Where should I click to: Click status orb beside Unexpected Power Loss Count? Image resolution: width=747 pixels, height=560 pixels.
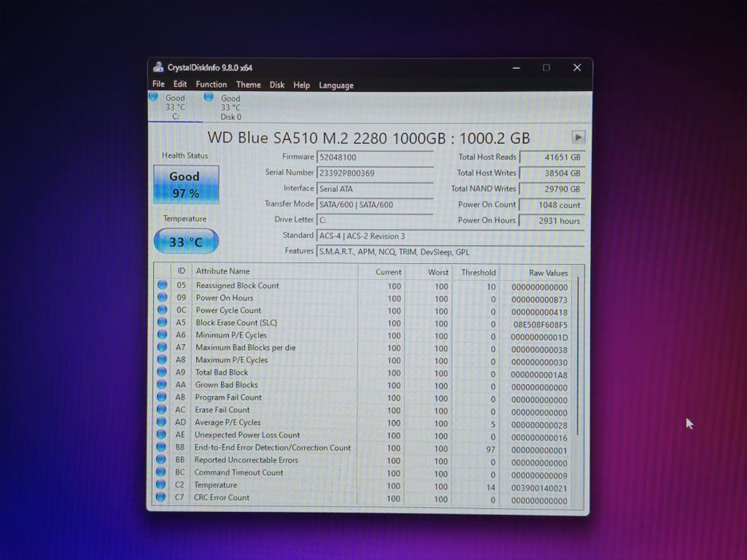click(x=161, y=434)
